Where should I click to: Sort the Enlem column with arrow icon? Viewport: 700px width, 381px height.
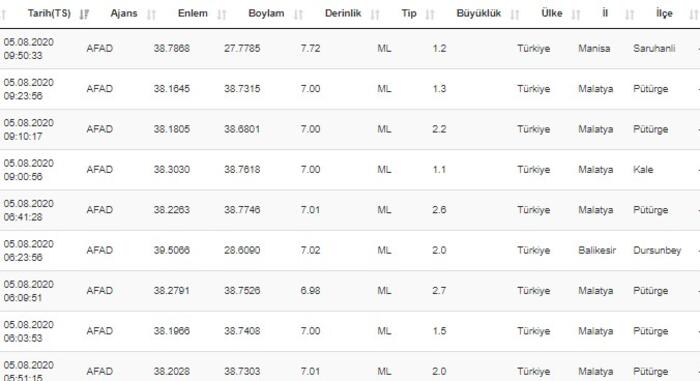tap(222, 15)
